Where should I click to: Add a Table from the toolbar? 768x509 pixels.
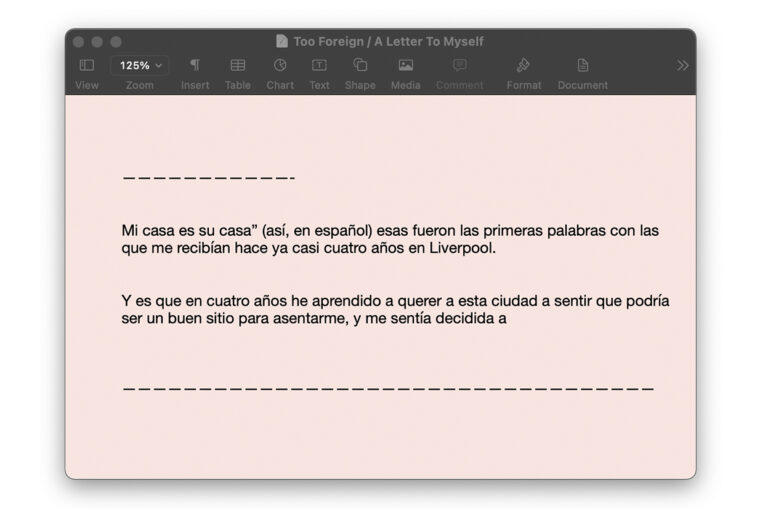[x=238, y=65]
